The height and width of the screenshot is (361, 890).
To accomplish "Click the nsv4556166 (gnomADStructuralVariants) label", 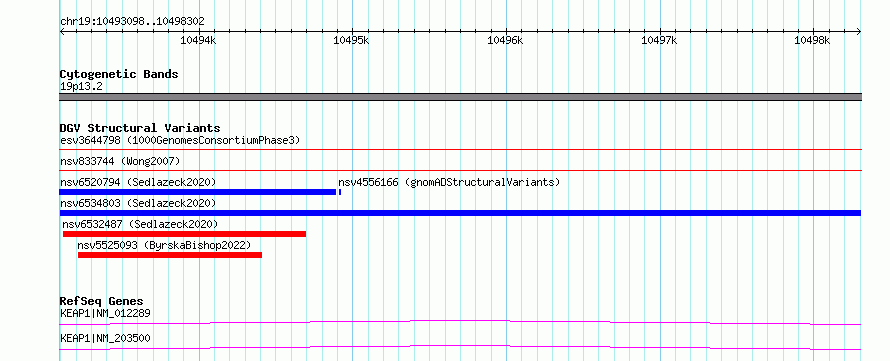I will (x=449, y=182).
